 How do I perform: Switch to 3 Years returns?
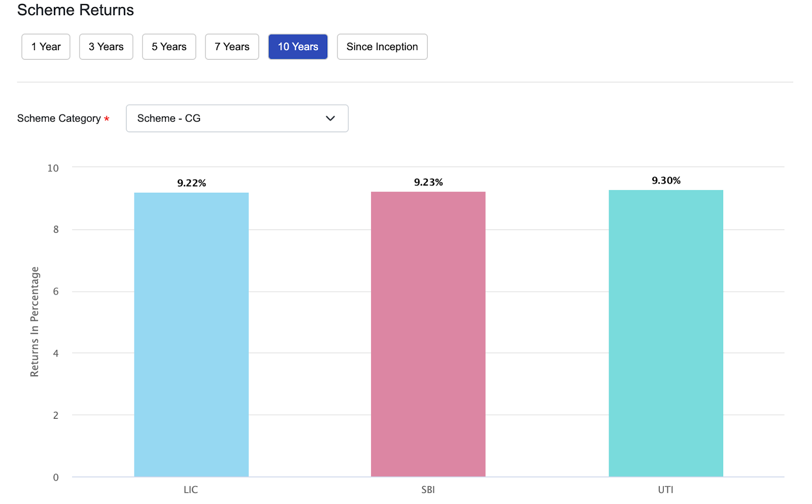106,47
